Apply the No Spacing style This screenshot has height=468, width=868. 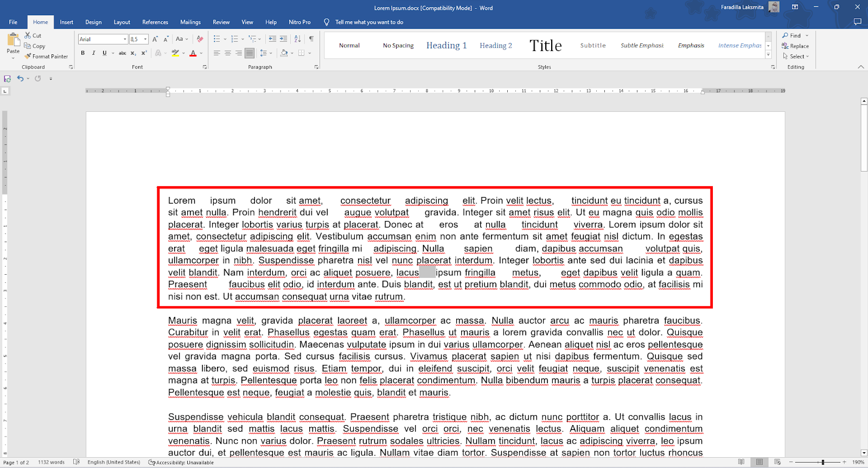398,46
